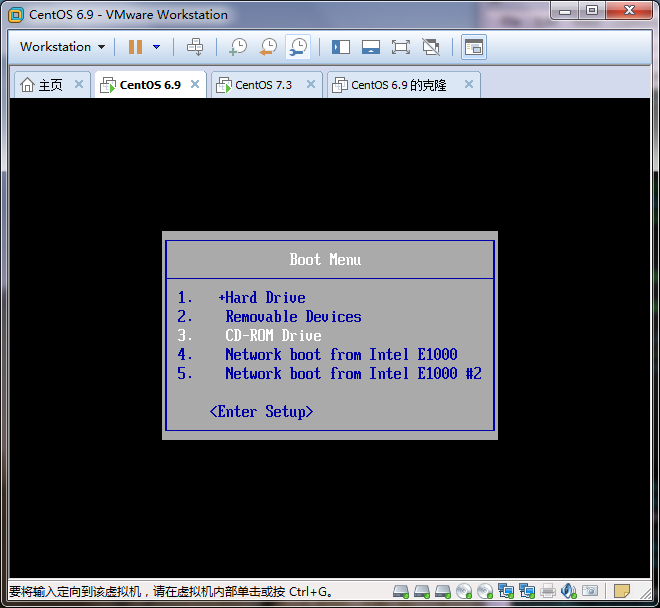Click the VMware logo in the title bar
This screenshot has height=608, width=660.
coord(16,15)
